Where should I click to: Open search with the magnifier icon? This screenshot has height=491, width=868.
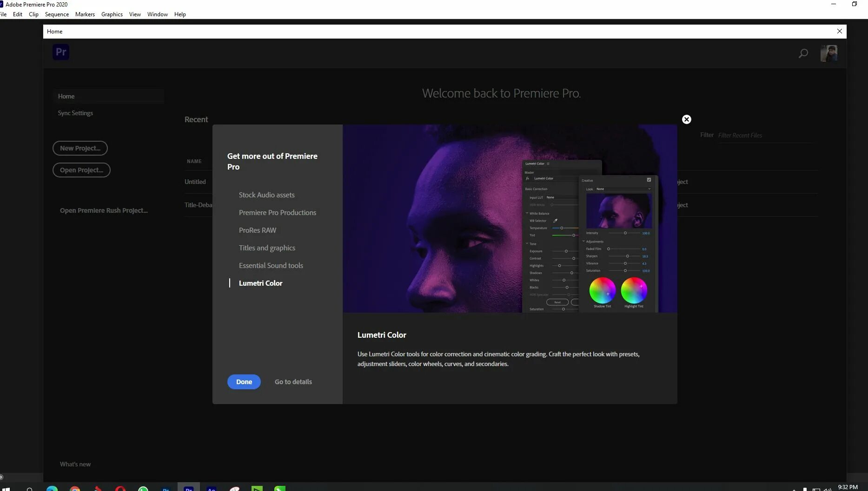[803, 53]
